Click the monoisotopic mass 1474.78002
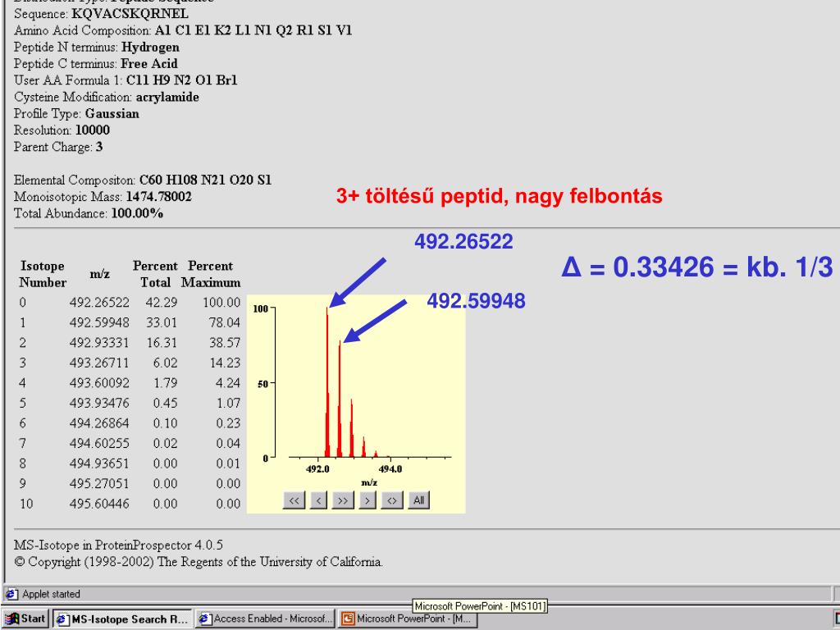Viewport: 840px width, 630px height. click(158, 197)
